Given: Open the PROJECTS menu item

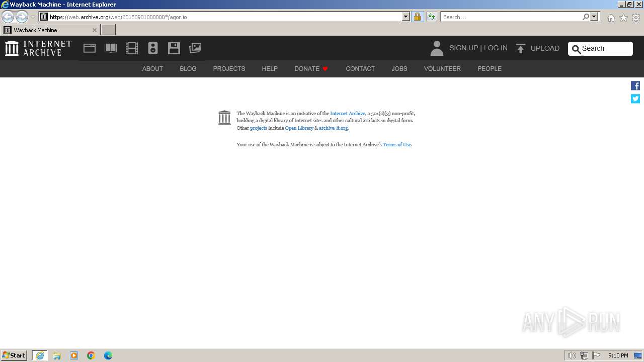Looking at the screenshot, I should tap(229, 69).
